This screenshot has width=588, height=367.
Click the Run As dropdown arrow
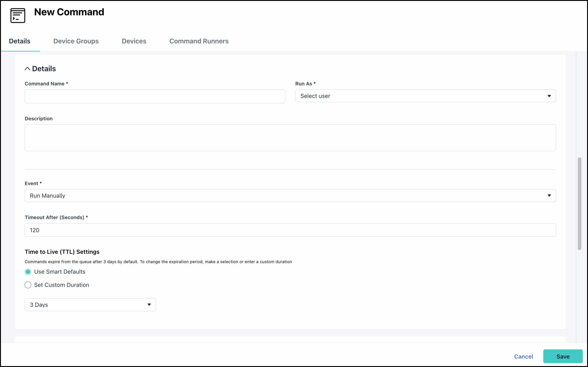pyautogui.click(x=549, y=96)
